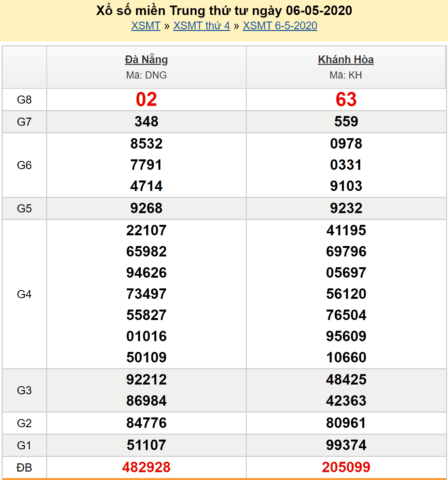Click the G4 row label

click(x=24, y=294)
